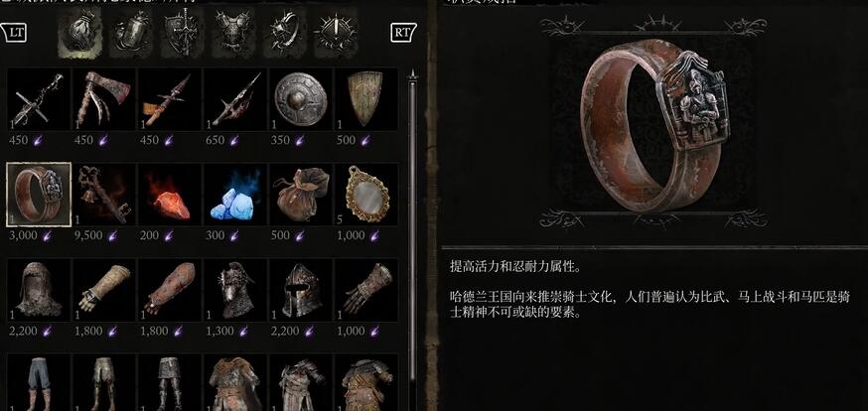
Task: Switch to the ring category tab
Action: coord(285,32)
